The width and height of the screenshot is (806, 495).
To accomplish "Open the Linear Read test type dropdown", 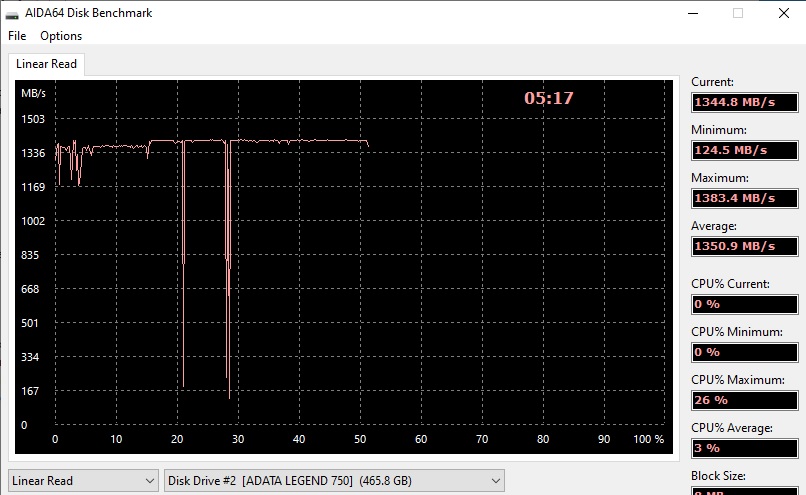I will click(x=83, y=481).
